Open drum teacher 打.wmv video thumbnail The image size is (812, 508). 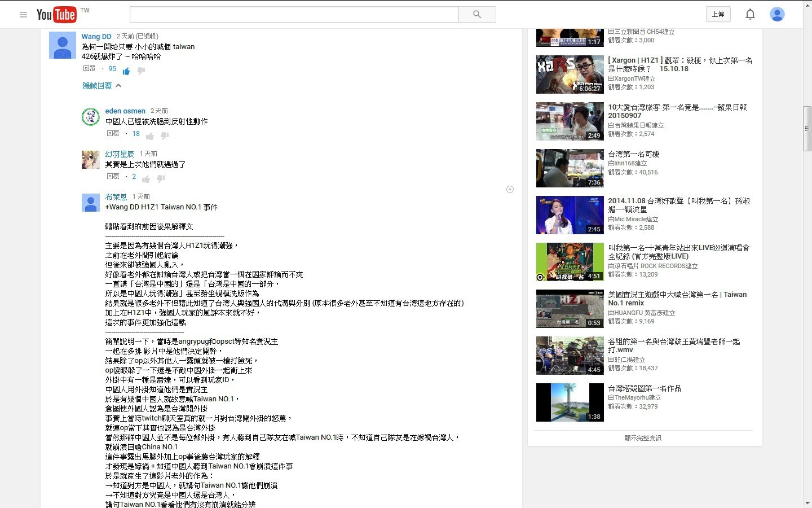pos(570,356)
